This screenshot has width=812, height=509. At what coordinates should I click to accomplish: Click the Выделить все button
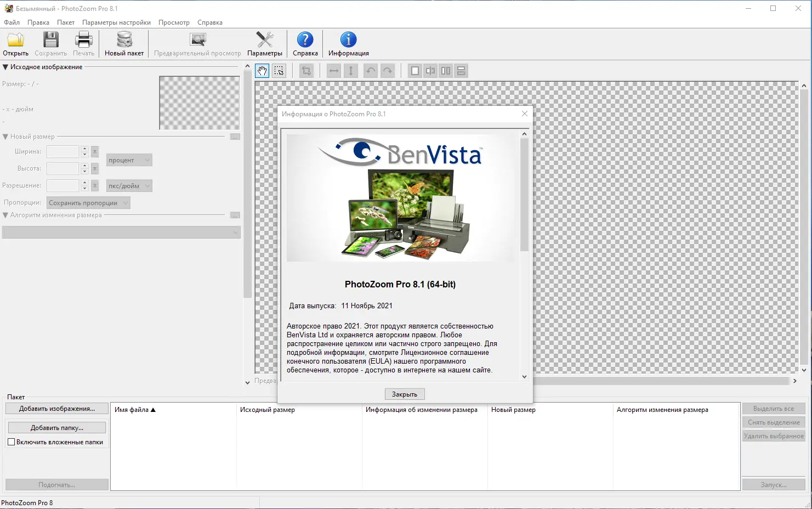[x=774, y=409]
